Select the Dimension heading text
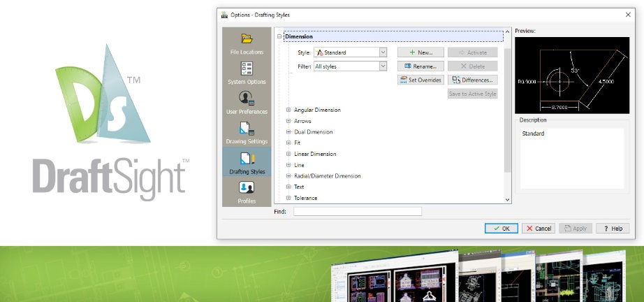 click(x=298, y=36)
